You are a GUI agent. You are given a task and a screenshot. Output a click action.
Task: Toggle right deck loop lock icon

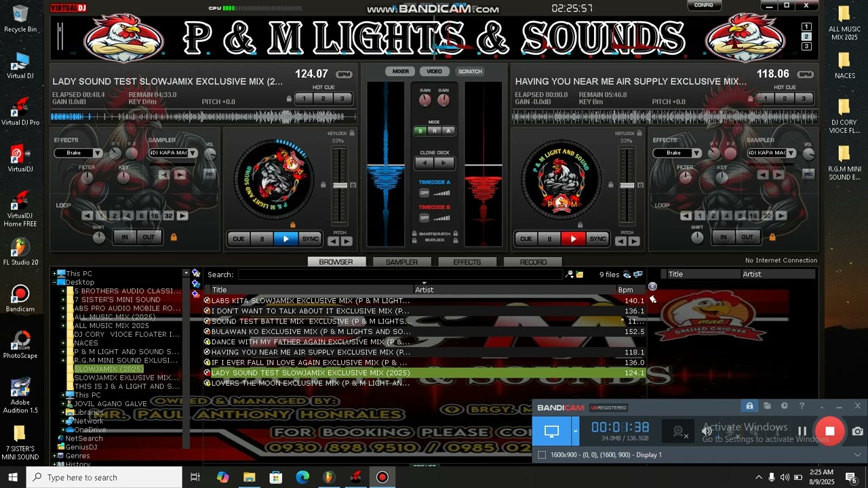click(772, 237)
